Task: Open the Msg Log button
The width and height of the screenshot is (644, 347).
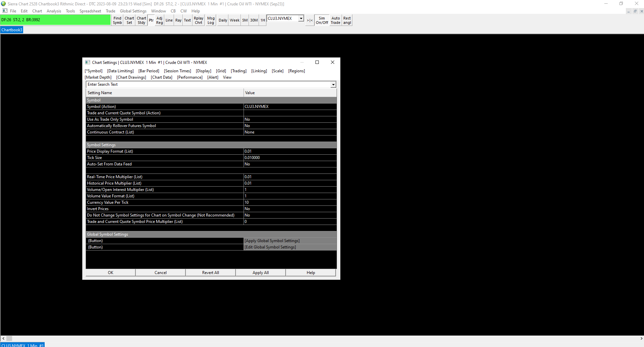Action: pyautogui.click(x=211, y=20)
